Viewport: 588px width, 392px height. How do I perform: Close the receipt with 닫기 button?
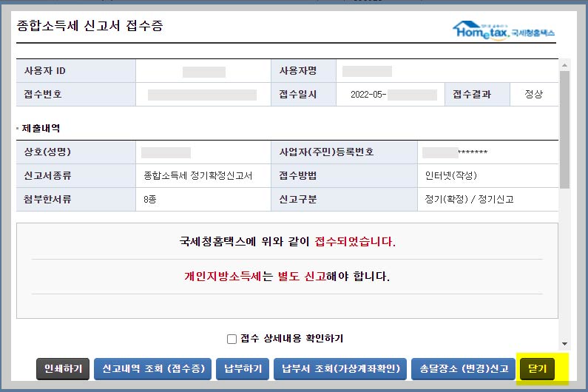coord(537,369)
